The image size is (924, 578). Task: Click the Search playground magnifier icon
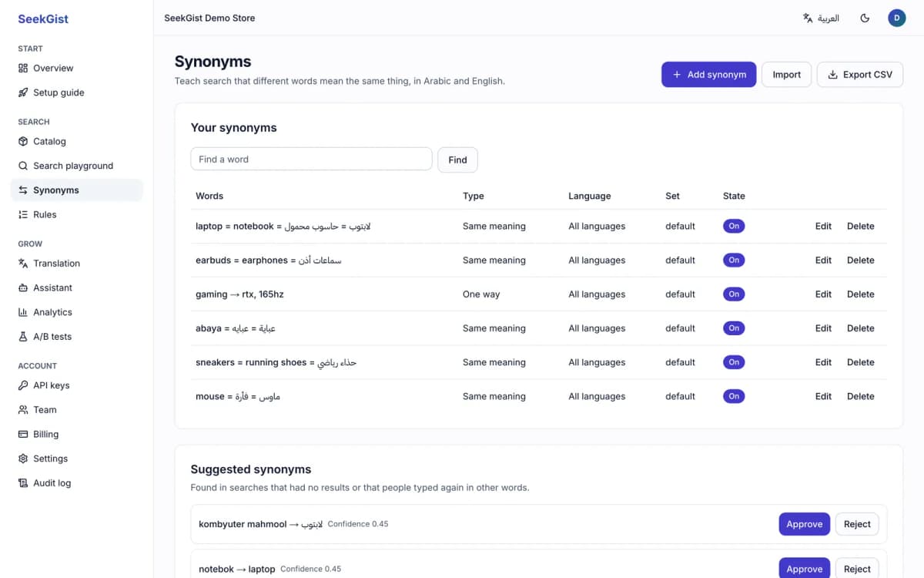(23, 166)
